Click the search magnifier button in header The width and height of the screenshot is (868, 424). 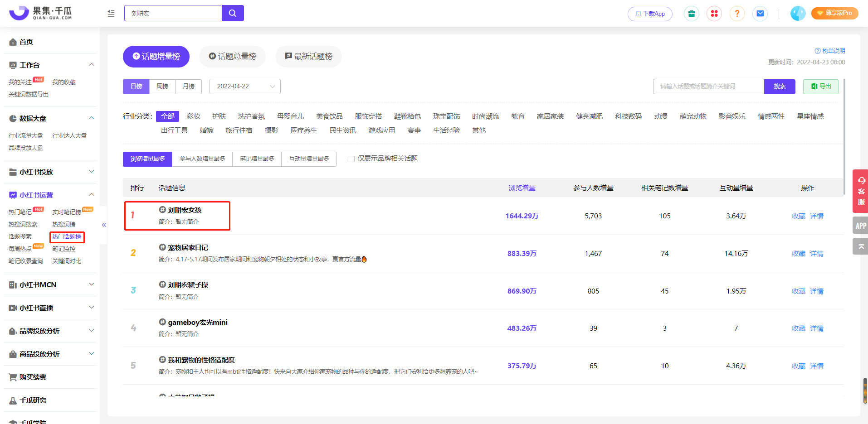233,13
